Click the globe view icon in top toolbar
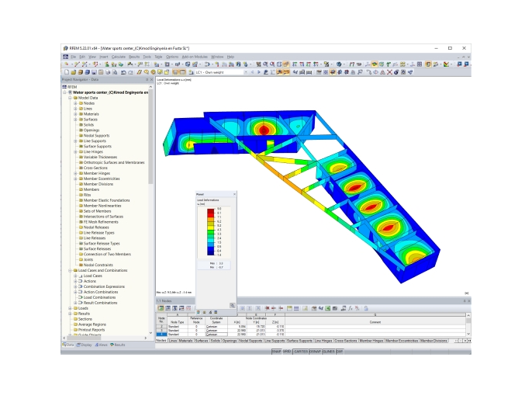 339,64
